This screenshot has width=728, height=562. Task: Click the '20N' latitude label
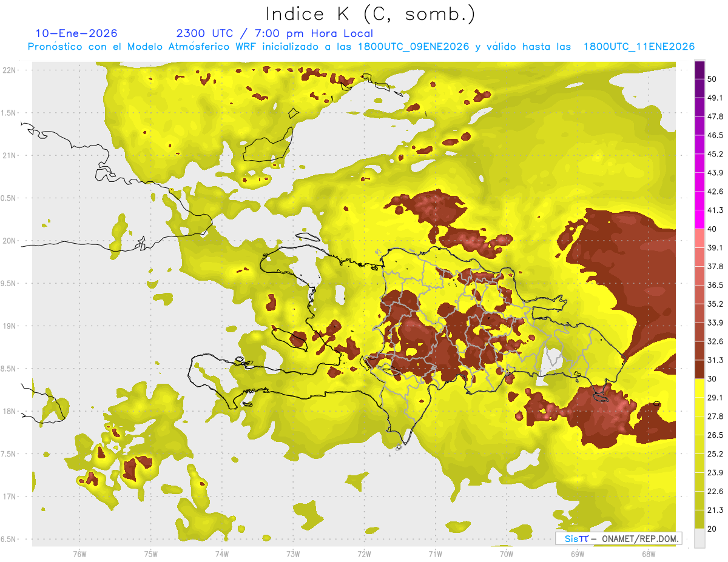tap(9, 241)
